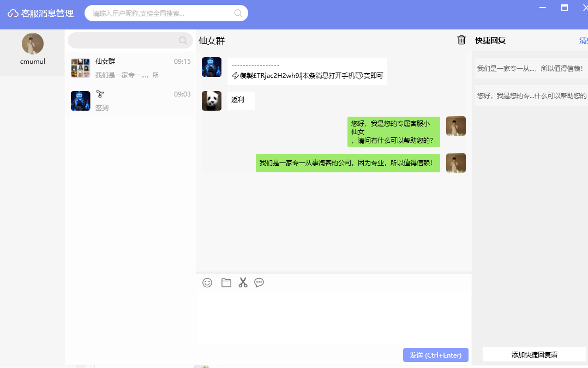Select the scissors screenshot tool

click(243, 282)
